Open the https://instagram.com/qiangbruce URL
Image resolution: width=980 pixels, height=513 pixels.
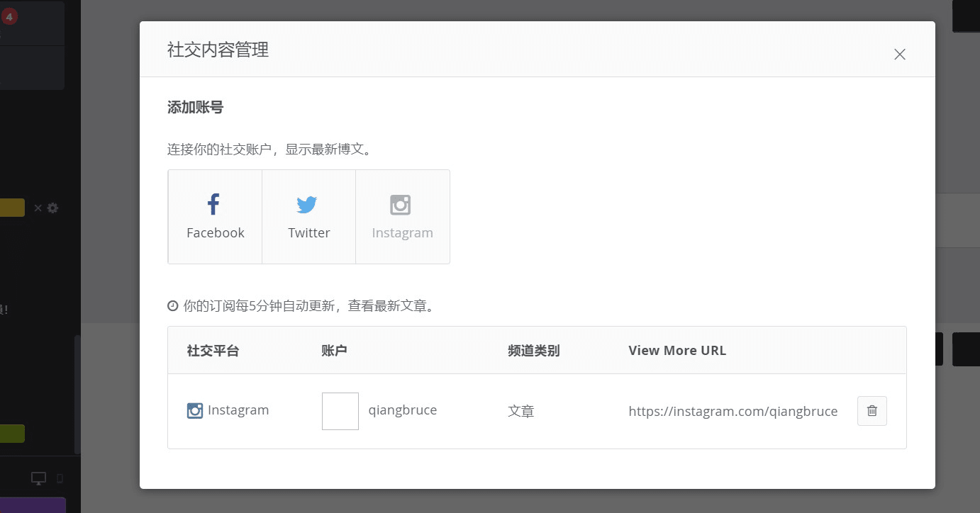pos(733,411)
